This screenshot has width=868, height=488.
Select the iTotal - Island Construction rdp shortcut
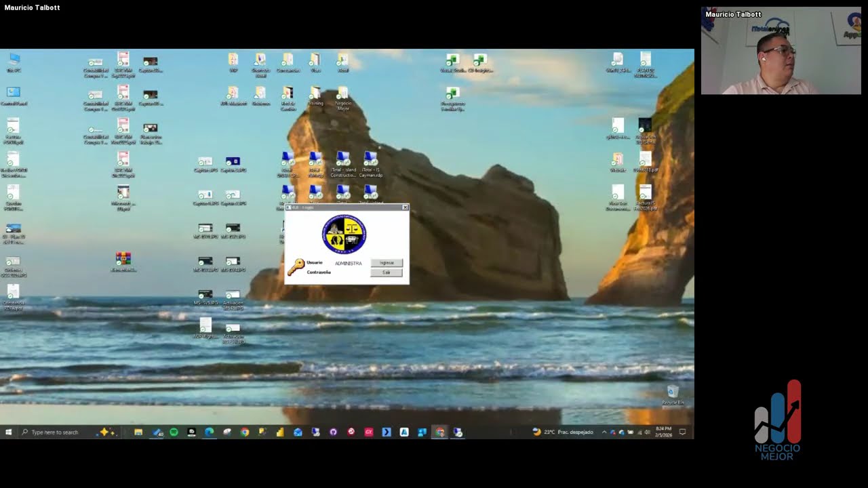click(343, 164)
